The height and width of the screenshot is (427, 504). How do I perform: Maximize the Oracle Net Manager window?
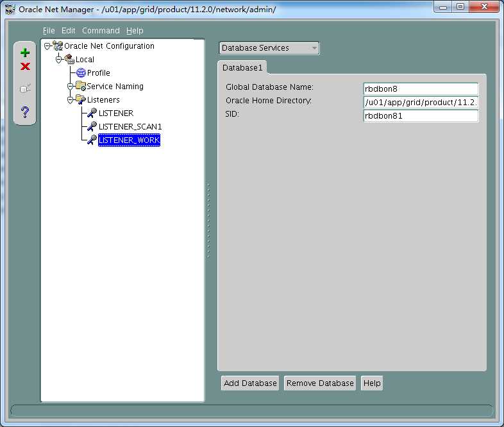point(460,7)
